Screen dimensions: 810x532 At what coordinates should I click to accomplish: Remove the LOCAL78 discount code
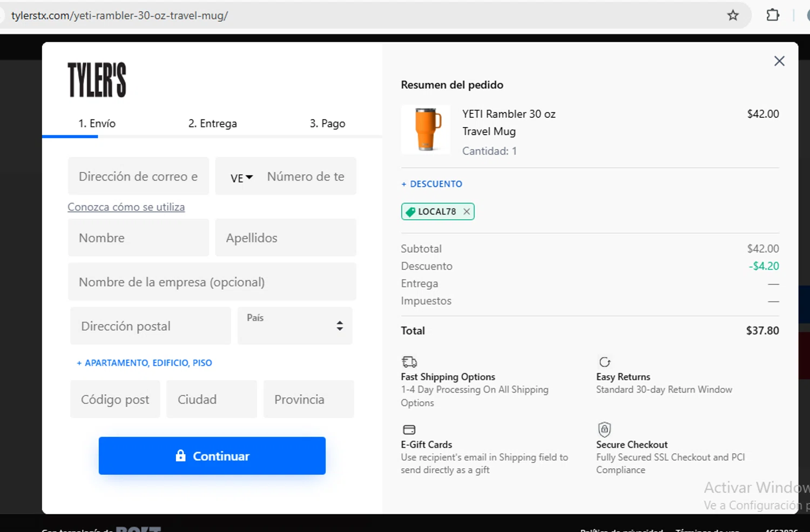pos(467,212)
